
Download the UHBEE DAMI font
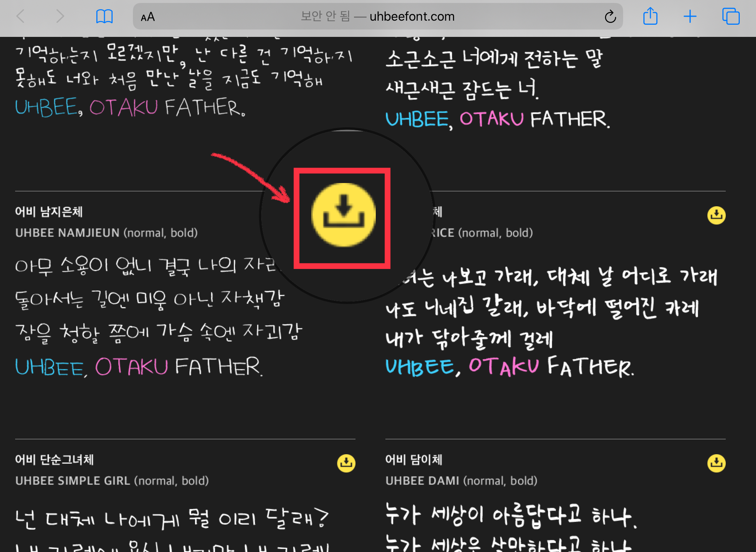716,463
